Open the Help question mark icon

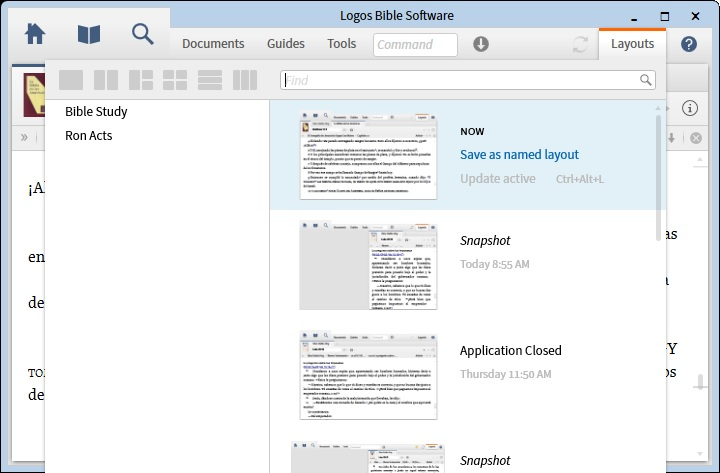click(x=689, y=44)
